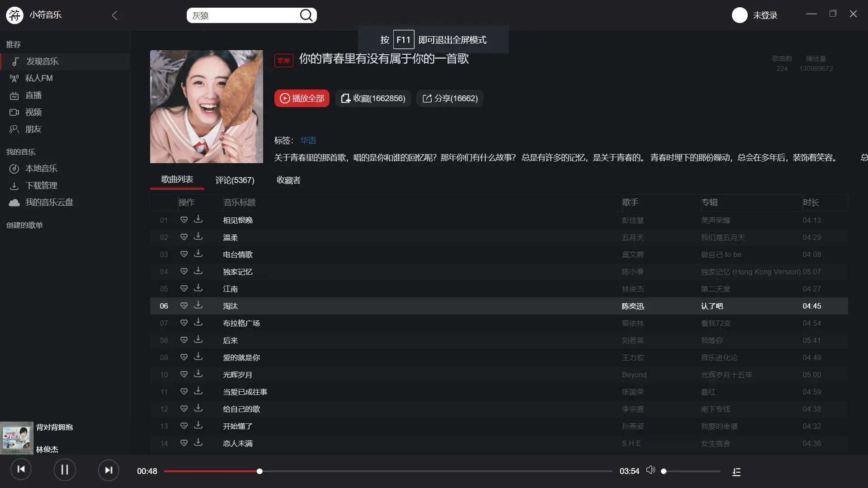Click the search magnifier icon
The height and width of the screenshot is (488, 868).
pyautogui.click(x=306, y=15)
